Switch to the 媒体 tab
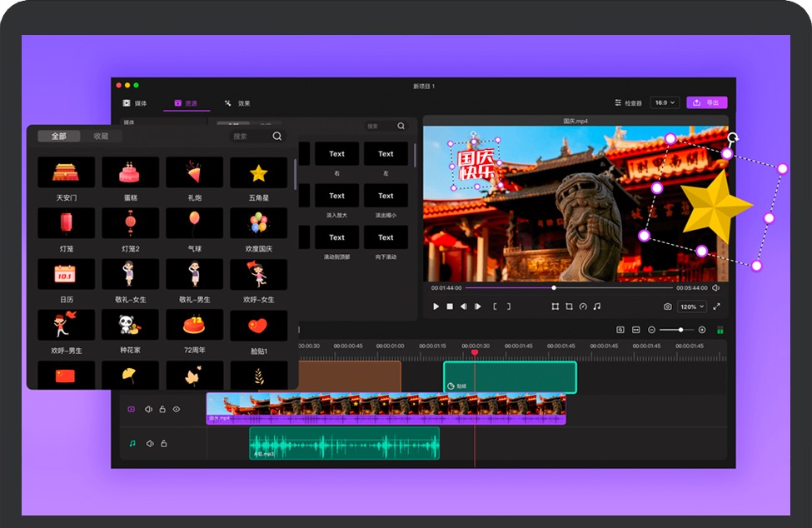812x528 pixels. click(x=134, y=103)
